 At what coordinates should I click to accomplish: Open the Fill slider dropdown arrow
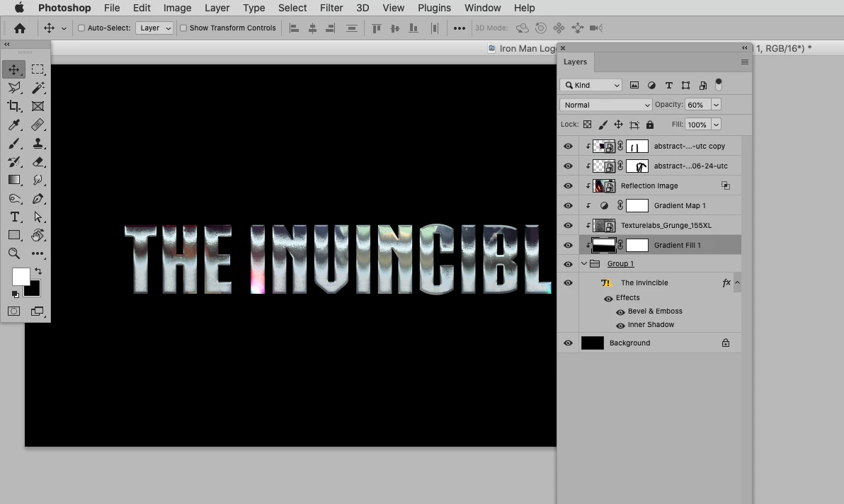tap(716, 125)
